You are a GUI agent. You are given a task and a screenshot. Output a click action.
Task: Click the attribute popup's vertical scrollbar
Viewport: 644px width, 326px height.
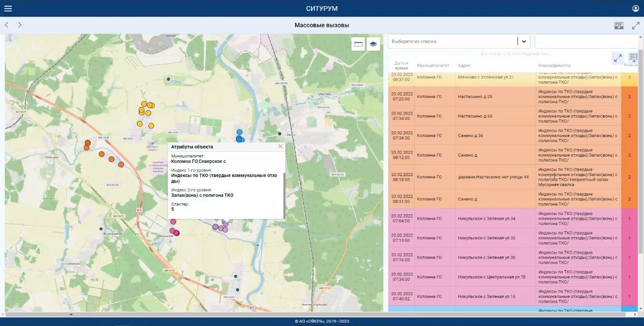pos(284,195)
